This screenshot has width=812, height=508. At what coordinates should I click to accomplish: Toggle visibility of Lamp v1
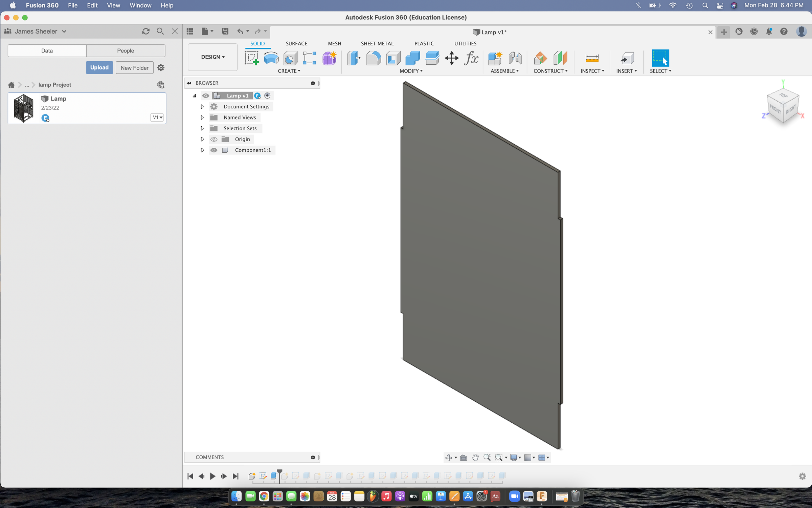point(206,96)
